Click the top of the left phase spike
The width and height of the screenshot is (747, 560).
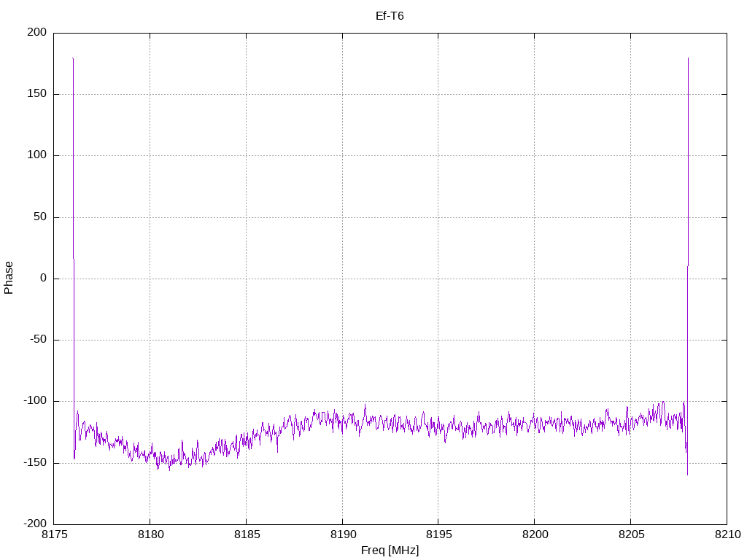click(x=73, y=58)
